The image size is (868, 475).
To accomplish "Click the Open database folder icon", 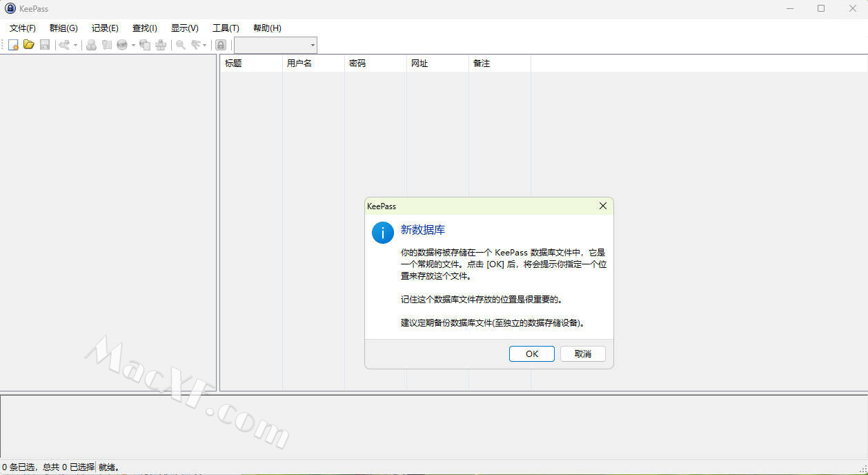I will [x=29, y=45].
